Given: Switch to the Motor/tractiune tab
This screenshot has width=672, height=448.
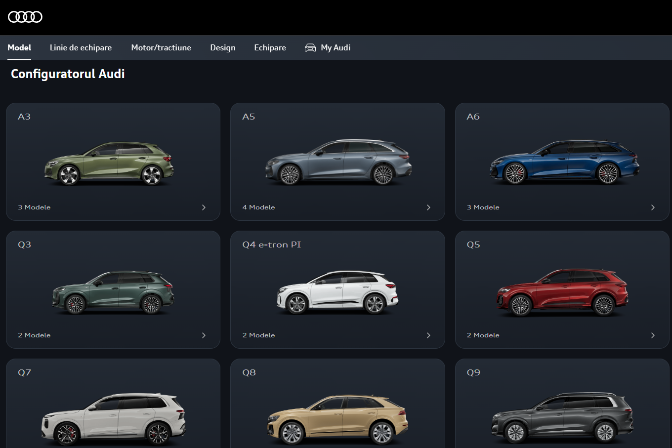Looking at the screenshot, I should tap(161, 48).
